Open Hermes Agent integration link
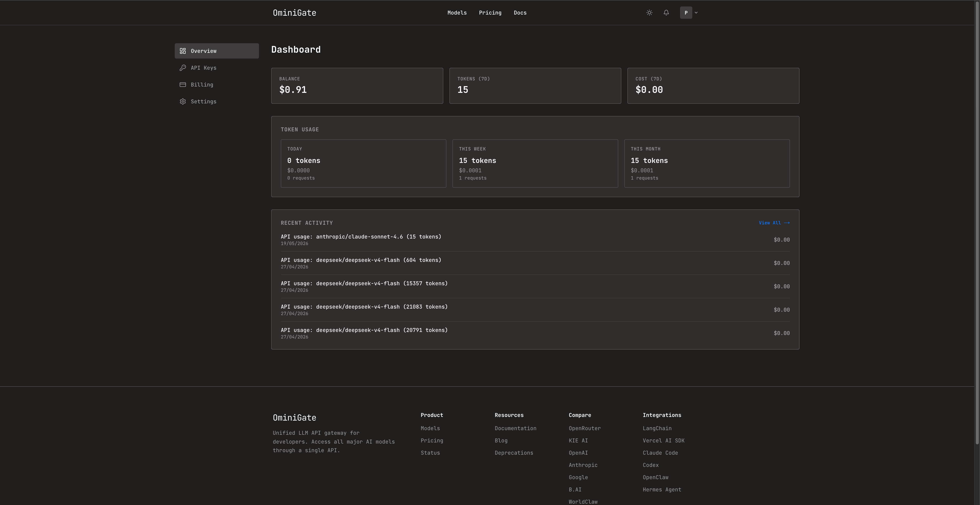980x505 pixels. (x=662, y=490)
